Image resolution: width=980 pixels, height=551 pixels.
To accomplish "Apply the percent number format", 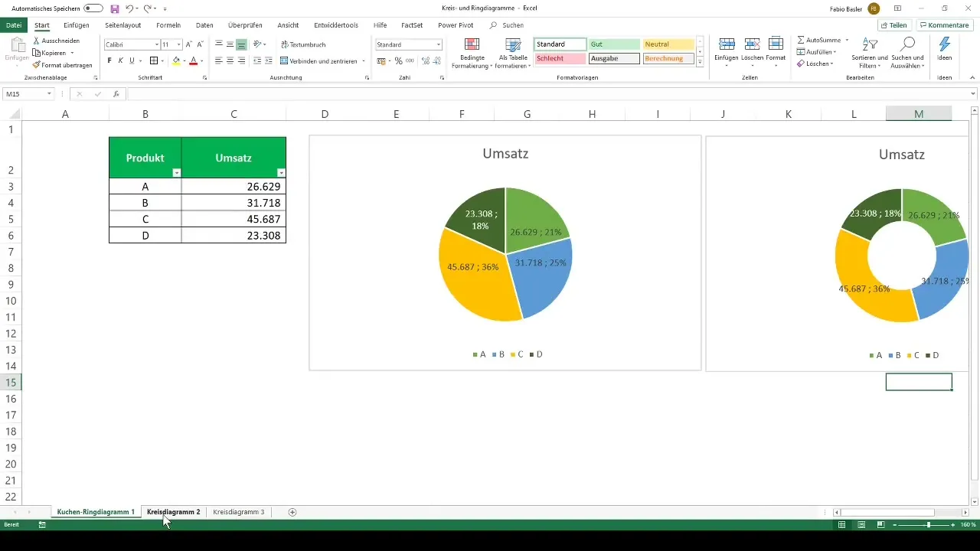I will (x=399, y=60).
